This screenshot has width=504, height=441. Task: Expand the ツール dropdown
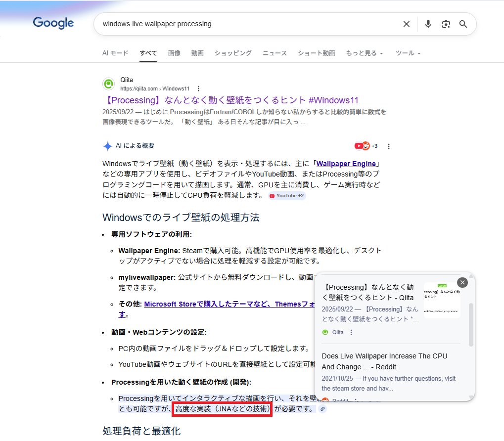coord(408,53)
